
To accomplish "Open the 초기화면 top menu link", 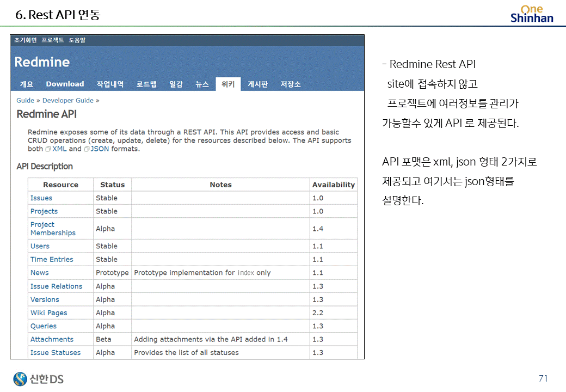I will click(26, 40).
